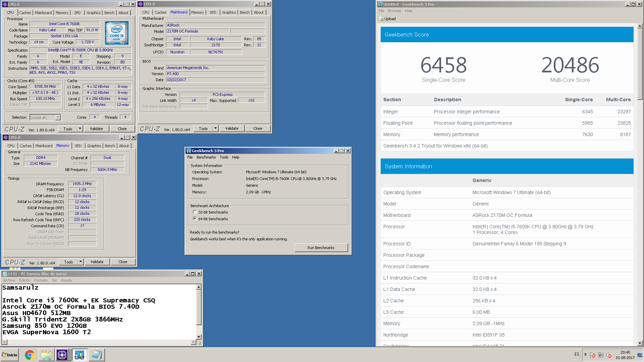
Task: Click Validate in the CPU-Z Memory window
Action: click(x=97, y=262)
